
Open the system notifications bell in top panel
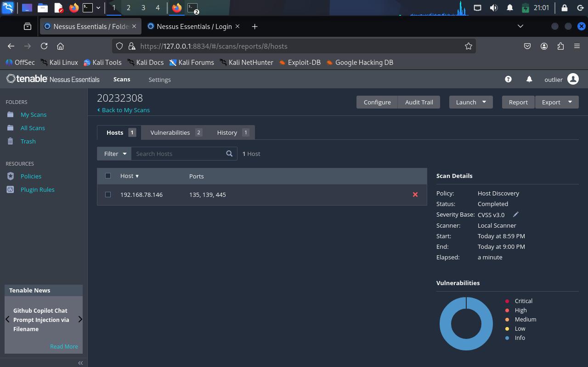click(x=510, y=8)
